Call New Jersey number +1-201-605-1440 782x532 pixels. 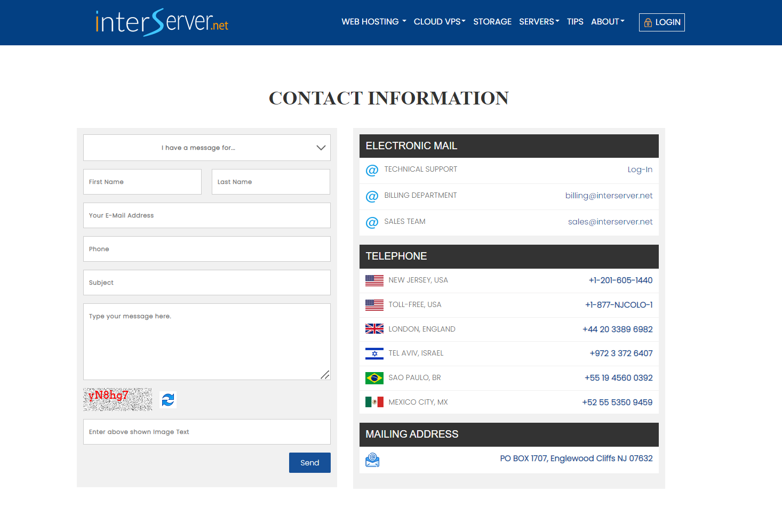click(x=620, y=280)
